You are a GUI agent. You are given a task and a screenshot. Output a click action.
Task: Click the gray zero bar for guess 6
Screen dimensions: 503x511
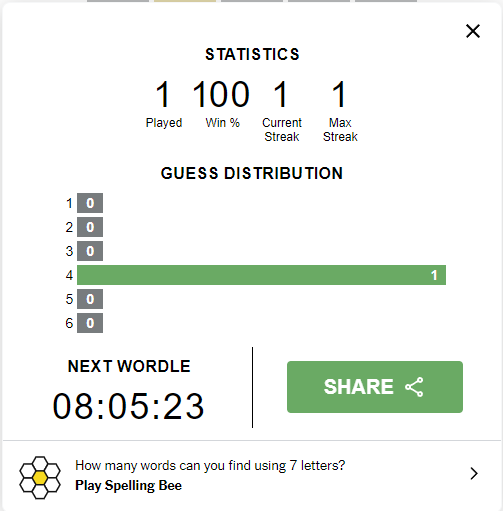click(90, 323)
